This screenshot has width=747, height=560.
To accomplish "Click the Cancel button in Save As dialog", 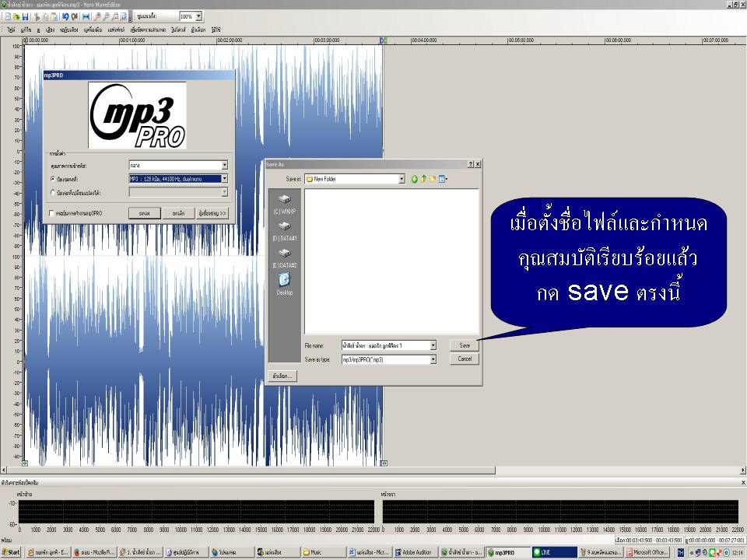I will [465, 359].
